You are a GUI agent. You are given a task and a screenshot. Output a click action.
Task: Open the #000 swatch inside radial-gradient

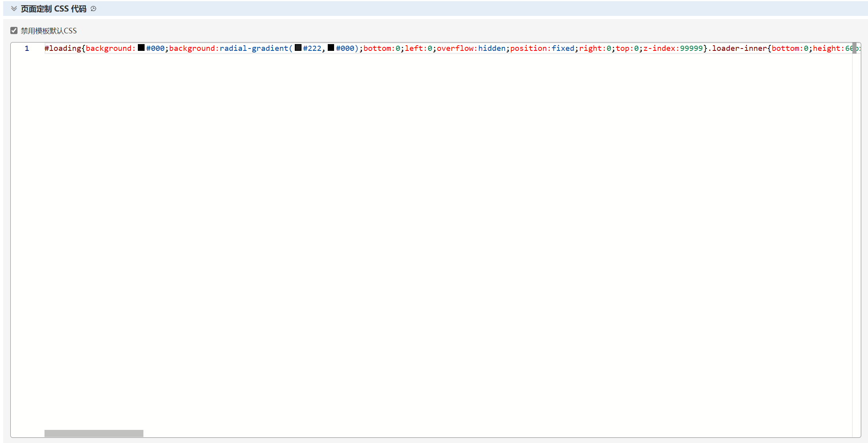click(331, 48)
